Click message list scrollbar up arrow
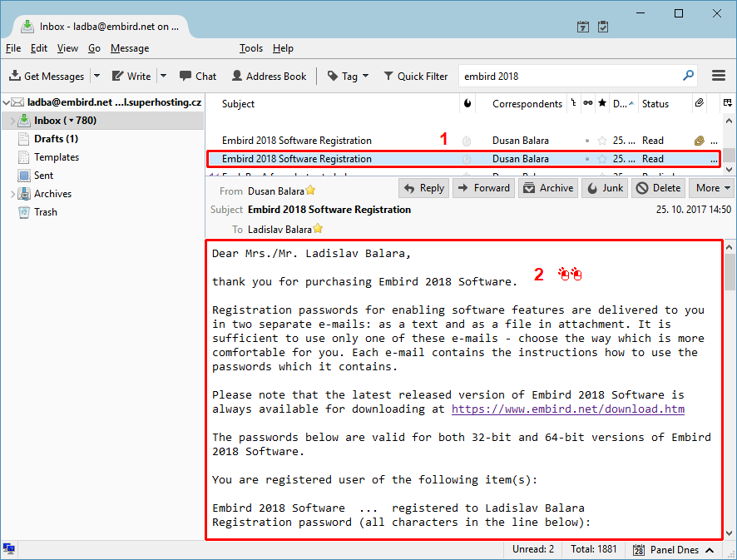 point(729,121)
